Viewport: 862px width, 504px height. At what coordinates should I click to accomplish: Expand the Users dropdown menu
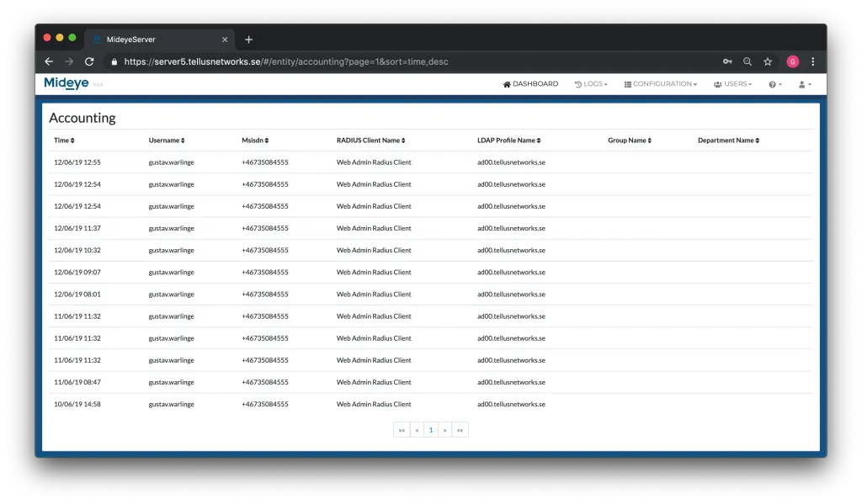pyautogui.click(x=732, y=83)
